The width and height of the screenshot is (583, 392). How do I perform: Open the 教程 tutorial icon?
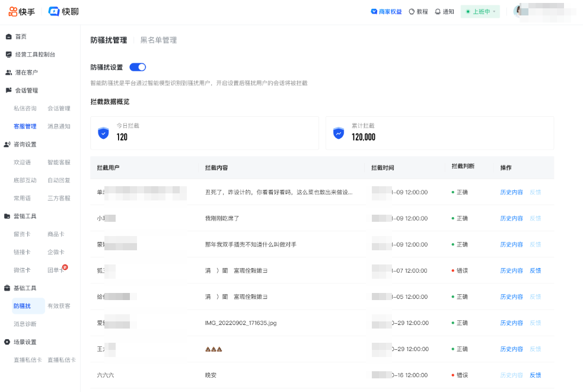[x=418, y=11]
